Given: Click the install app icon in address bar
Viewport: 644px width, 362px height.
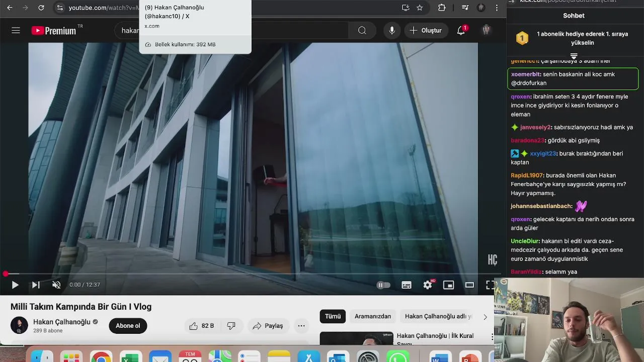Looking at the screenshot, I should tap(406, 8).
